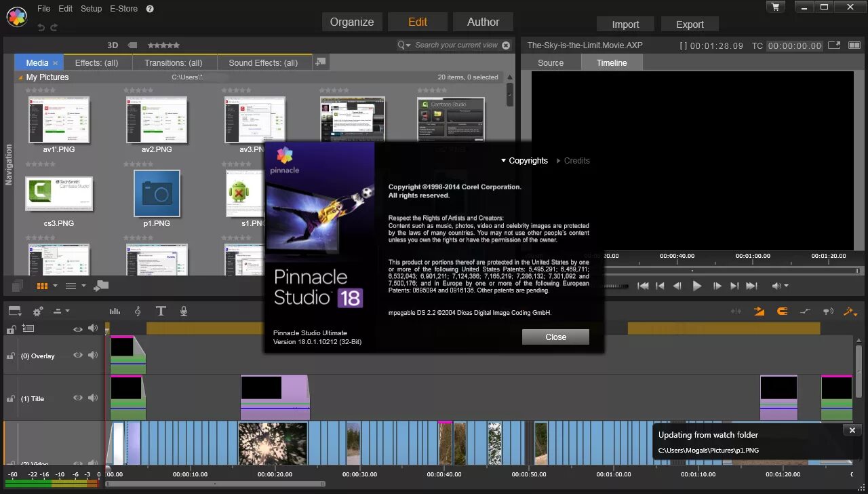Open the thumbnail view dropdown arrow
The width and height of the screenshot is (868, 494).
(x=55, y=286)
